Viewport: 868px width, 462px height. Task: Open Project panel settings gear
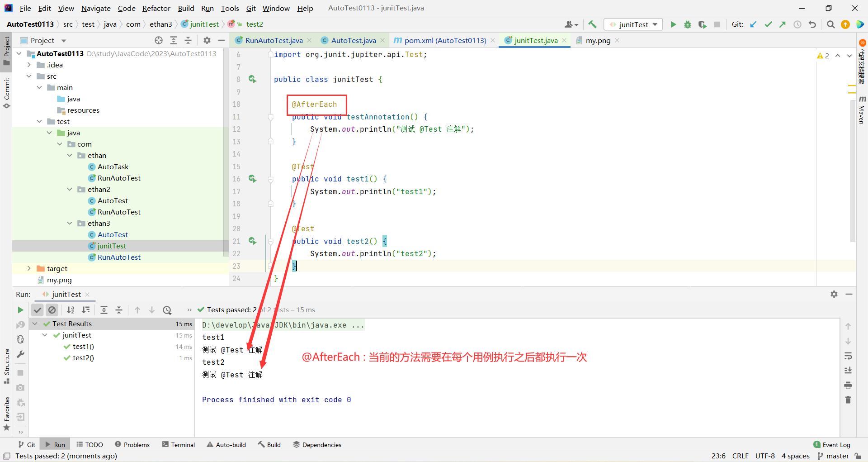[207, 40]
